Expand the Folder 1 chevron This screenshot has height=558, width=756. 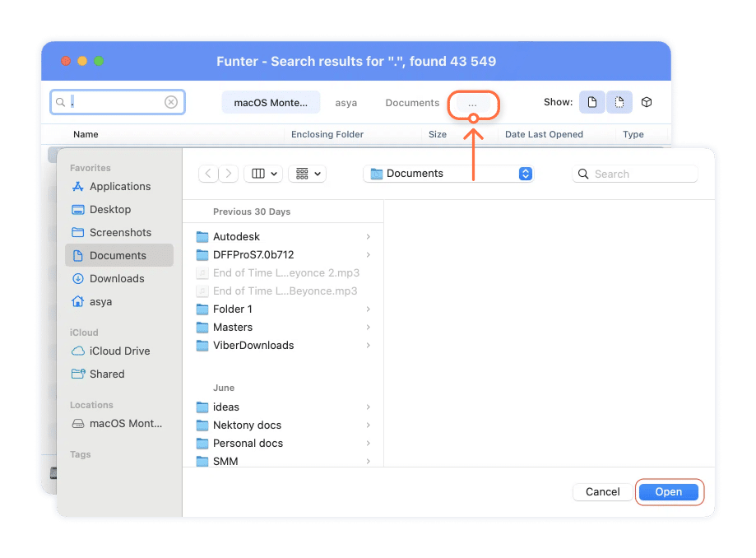[369, 309]
